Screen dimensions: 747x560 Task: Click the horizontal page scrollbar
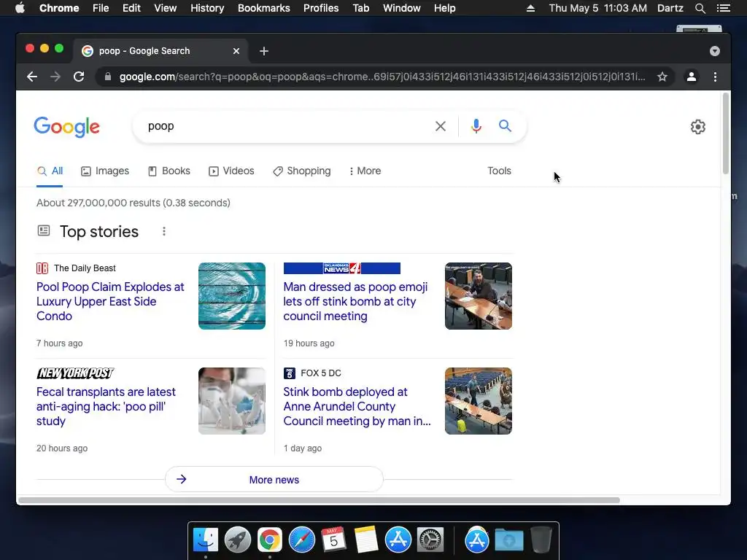point(319,500)
